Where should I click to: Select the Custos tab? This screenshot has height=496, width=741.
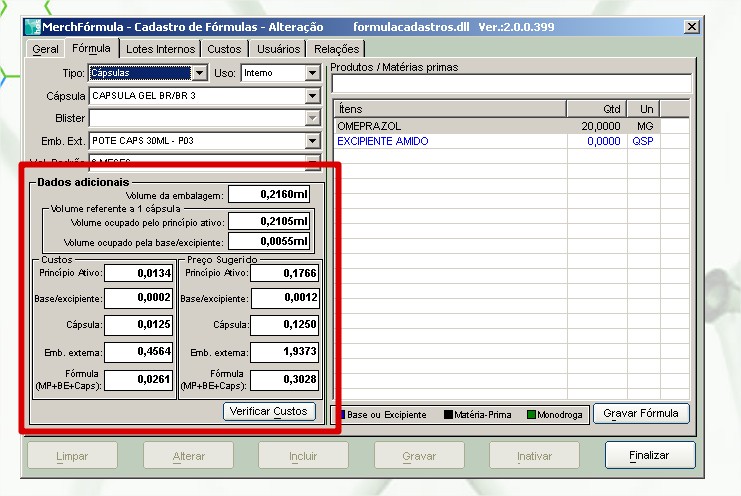224,48
